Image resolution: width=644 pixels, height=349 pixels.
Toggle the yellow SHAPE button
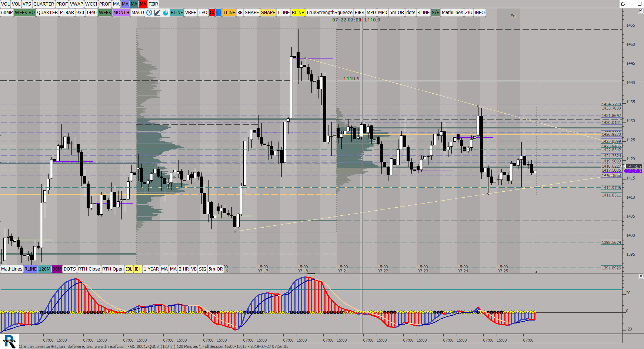pos(268,13)
